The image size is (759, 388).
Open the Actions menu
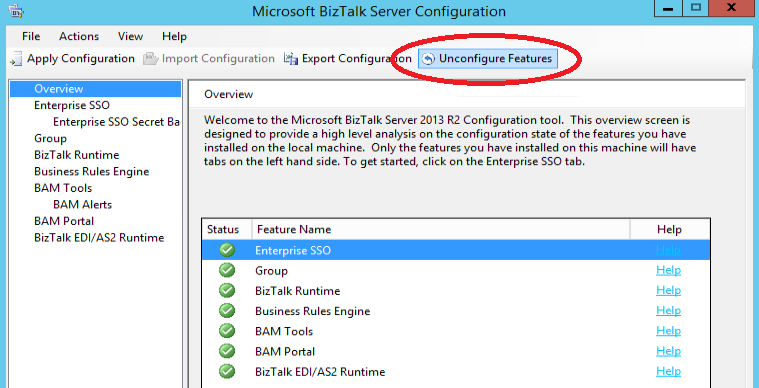[x=79, y=36]
